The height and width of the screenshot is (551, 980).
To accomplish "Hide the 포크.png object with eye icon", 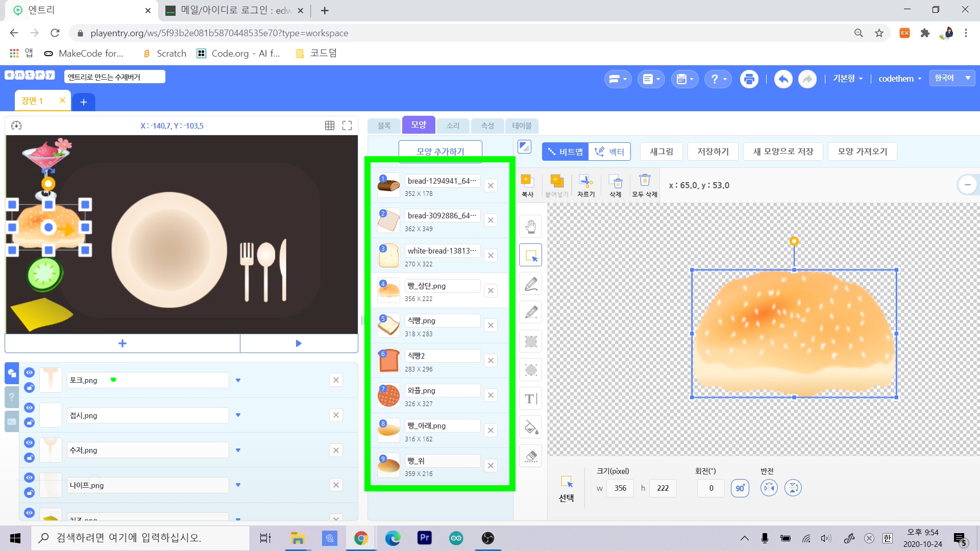I will [x=29, y=372].
